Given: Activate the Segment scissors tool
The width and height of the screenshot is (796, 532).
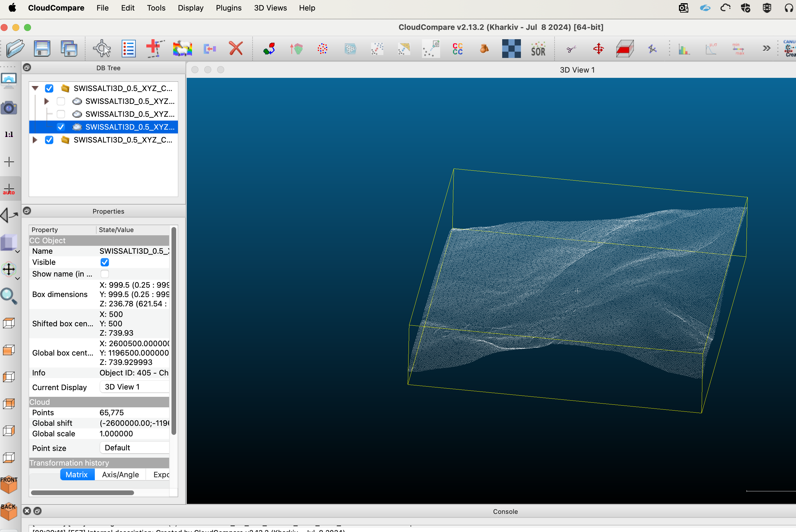Looking at the screenshot, I should coord(571,49).
